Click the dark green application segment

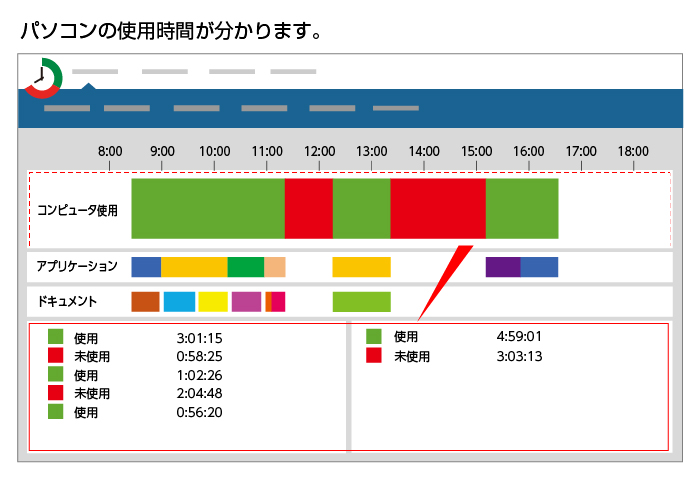coord(246,267)
